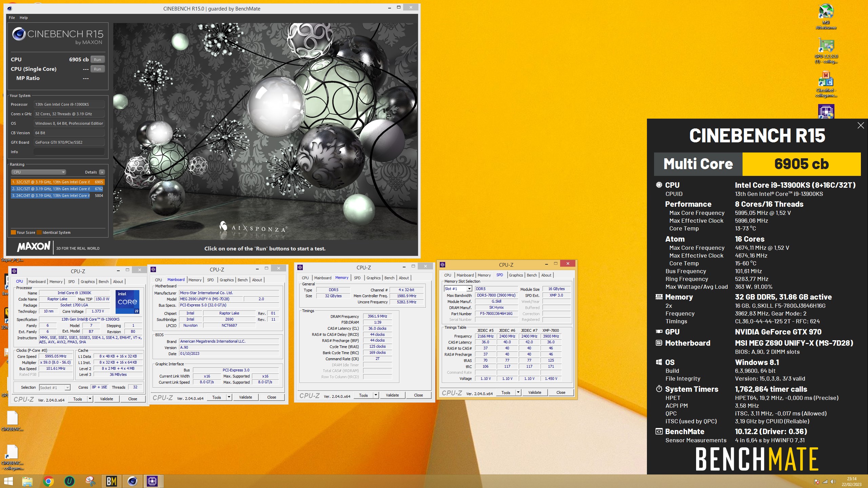Open Slot #1 memory slot dropdown
Screen dimensions: 868x488
pyautogui.click(x=458, y=289)
